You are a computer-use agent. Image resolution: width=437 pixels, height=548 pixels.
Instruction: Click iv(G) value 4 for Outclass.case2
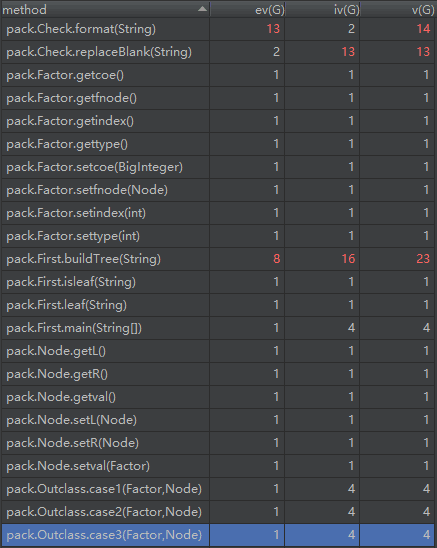pyautogui.click(x=351, y=512)
